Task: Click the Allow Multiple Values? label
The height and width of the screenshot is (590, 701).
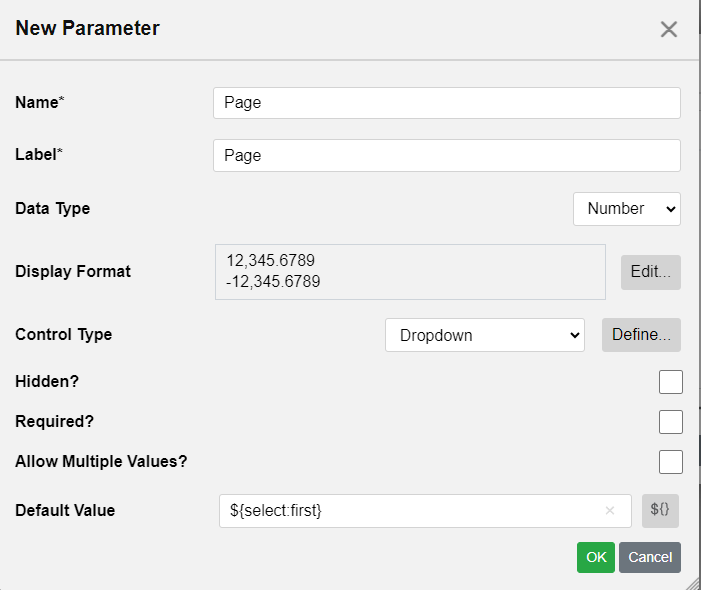Action: pyautogui.click(x=101, y=462)
